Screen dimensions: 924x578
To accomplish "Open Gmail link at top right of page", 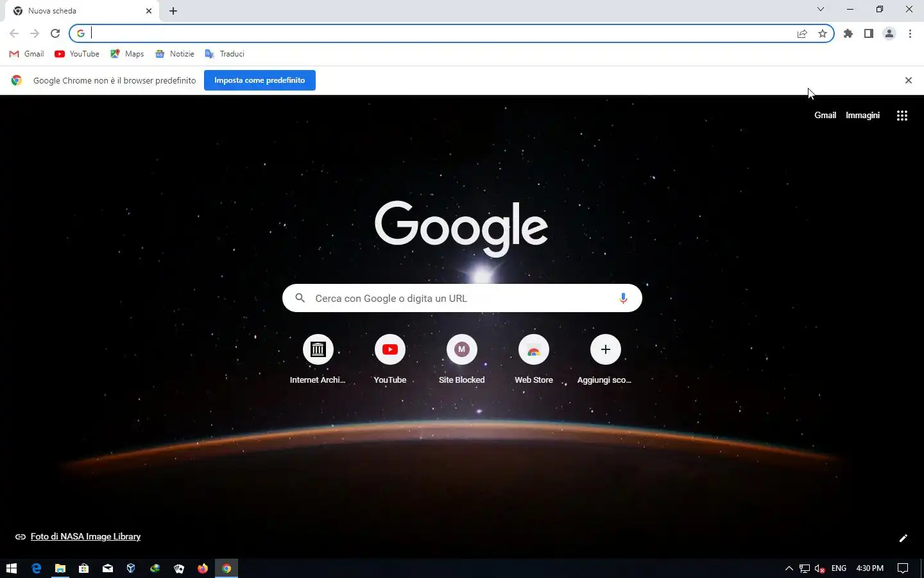I will [x=825, y=116].
